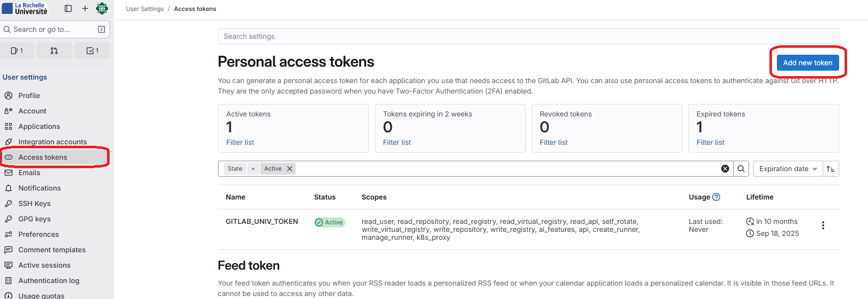Open assigned issues counter icon
The width and height of the screenshot is (868, 299).
pyautogui.click(x=17, y=51)
